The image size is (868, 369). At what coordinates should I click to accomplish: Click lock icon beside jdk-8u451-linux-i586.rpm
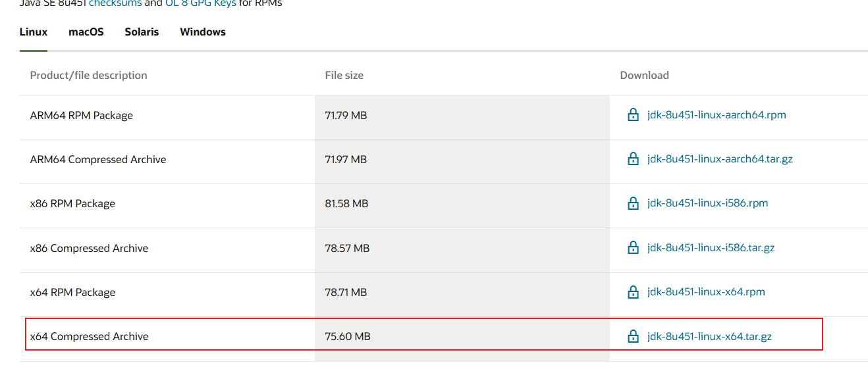[633, 203]
